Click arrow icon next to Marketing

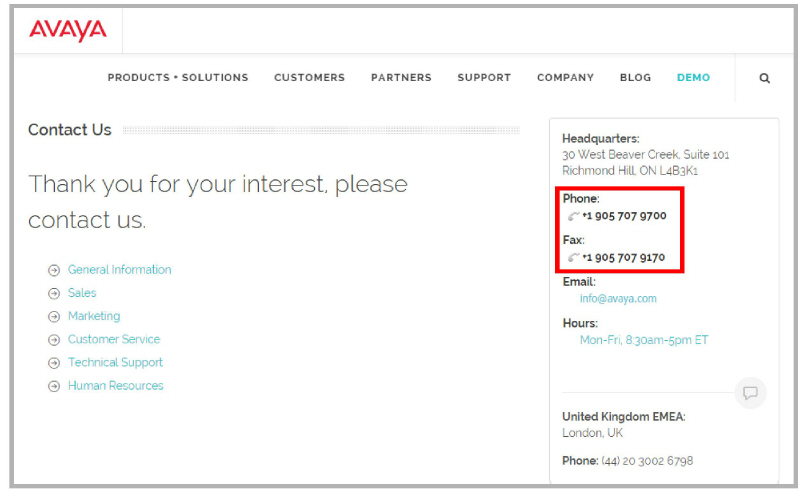tap(54, 316)
